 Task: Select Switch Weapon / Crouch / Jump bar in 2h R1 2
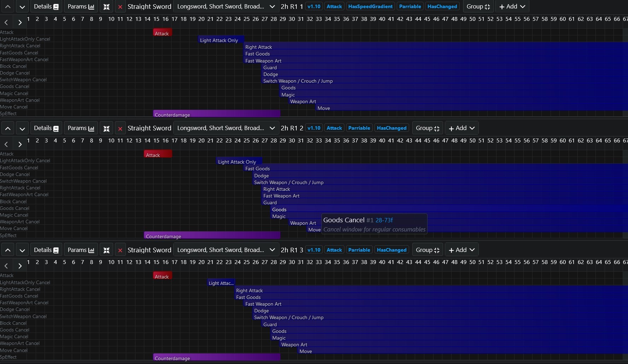click(440, 182)
